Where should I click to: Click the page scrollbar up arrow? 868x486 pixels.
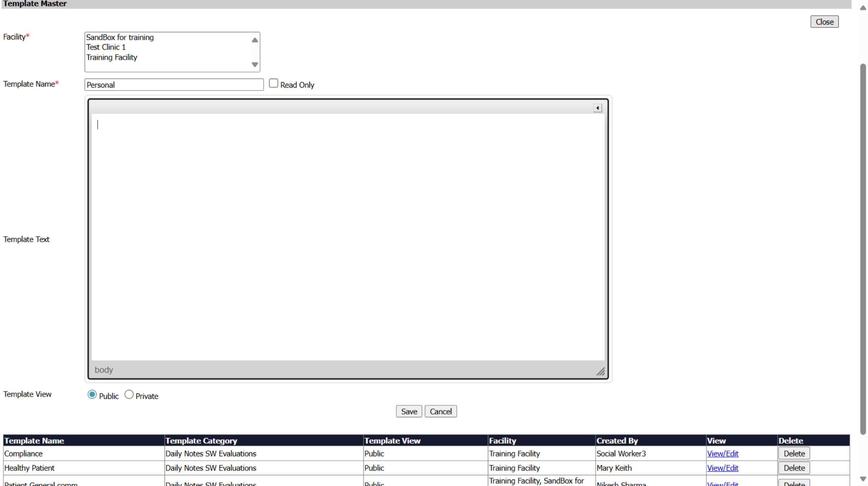[x=863, y=8]
